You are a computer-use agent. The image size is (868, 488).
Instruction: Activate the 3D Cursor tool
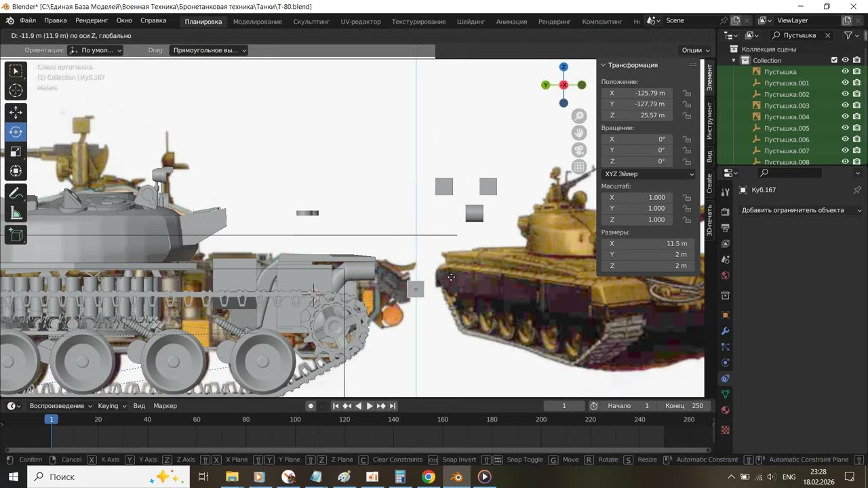coord(16,90)
